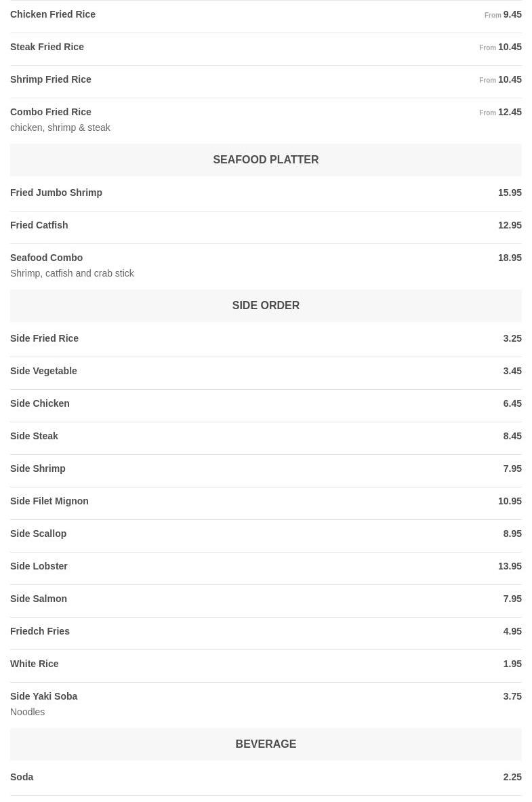Choose the Side Vegetable item
The height and width of the screenshot is (802, 532).
tap(44, 371)
